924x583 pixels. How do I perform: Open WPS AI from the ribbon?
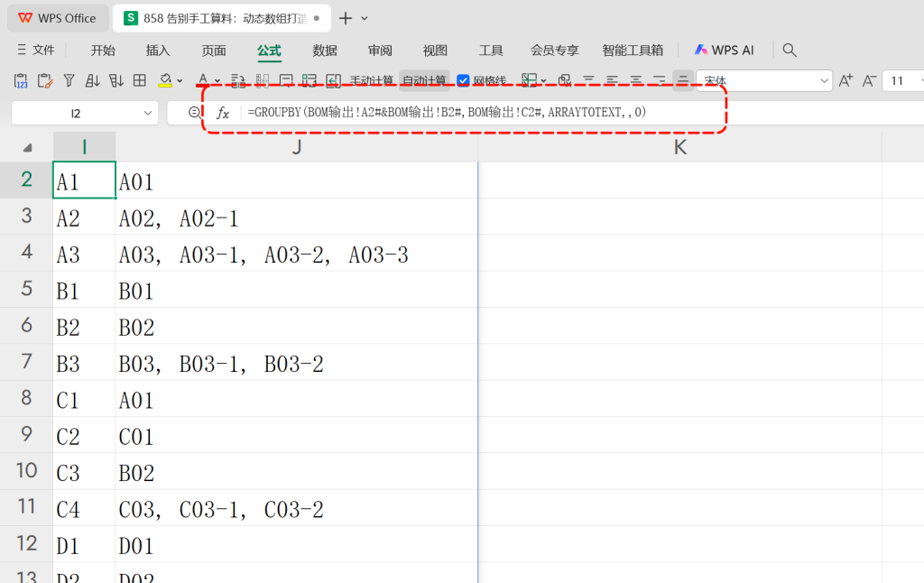click(x=725, y=51)
